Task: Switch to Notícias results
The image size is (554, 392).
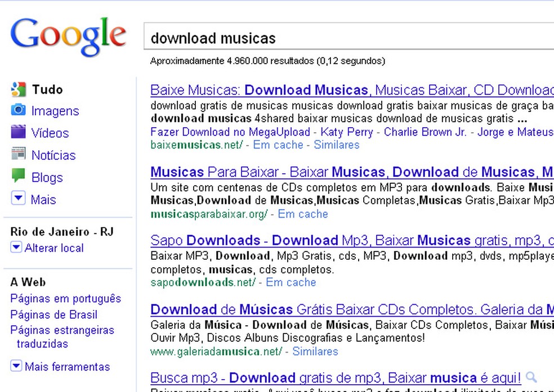Action: click(x=53, y=155)
